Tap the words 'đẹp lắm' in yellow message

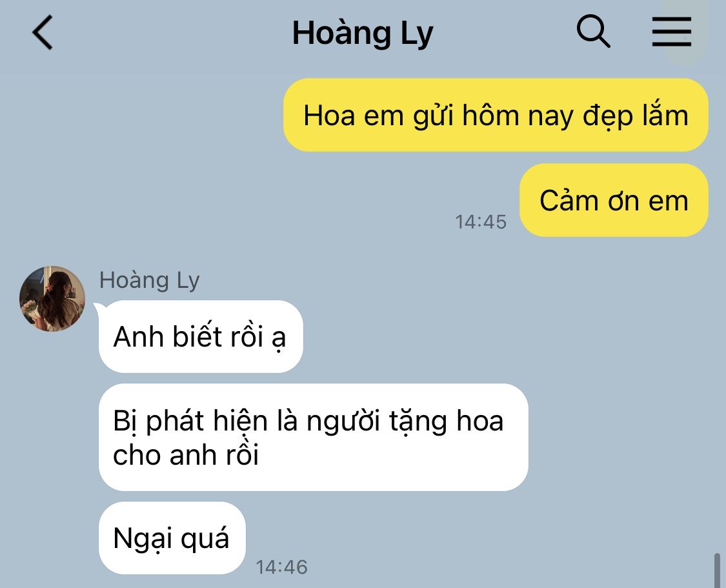pyautogui.click(x=635, y=116)
